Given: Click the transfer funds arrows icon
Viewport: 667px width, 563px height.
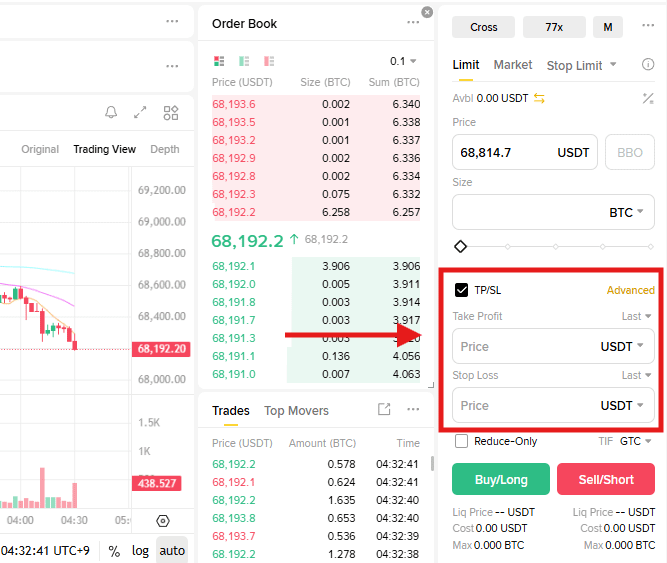Looking at the screenshot, I should tap(539, 98).
